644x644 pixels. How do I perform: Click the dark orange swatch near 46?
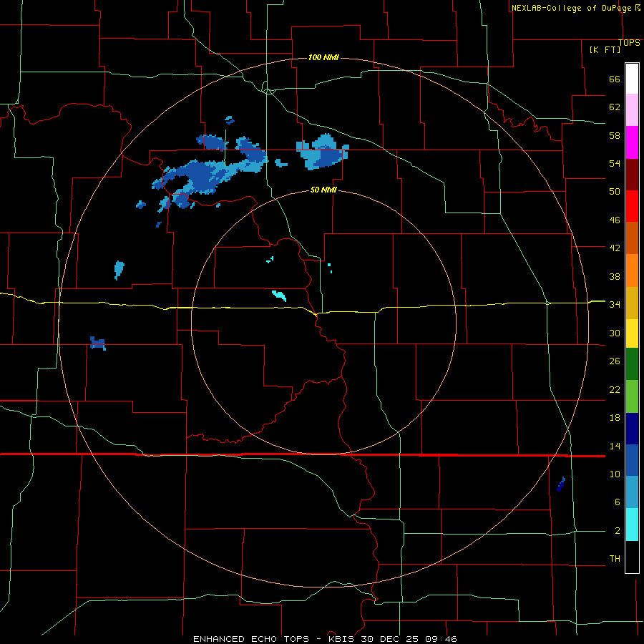click(632, 238)
